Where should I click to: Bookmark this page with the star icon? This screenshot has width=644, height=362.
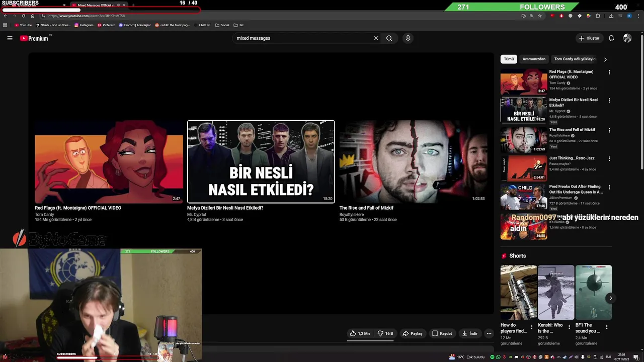point(540,16)
